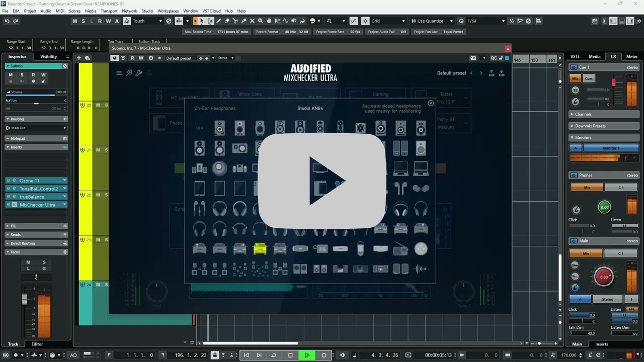Click the Stereo downmix button in Main
Viewport: 644px width, 362px height.
607,299
